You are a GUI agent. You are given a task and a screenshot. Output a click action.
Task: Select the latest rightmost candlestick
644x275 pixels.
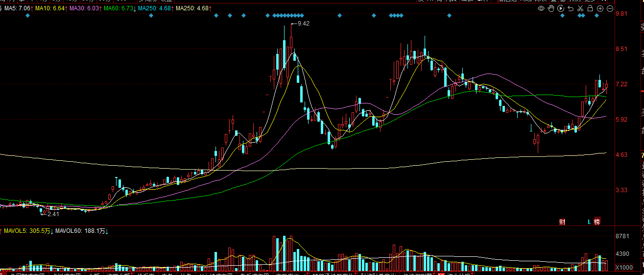point(606,86)
